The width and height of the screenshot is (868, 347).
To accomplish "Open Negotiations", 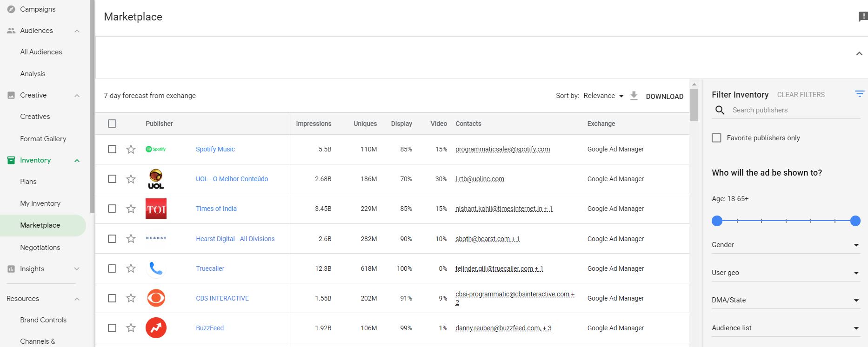I will point(40,248).
